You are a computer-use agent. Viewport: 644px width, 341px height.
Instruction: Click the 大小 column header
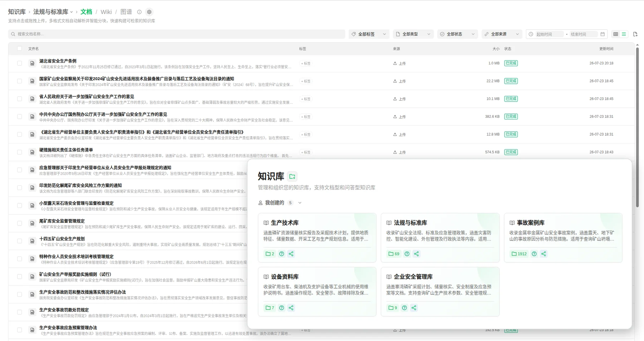496,49
